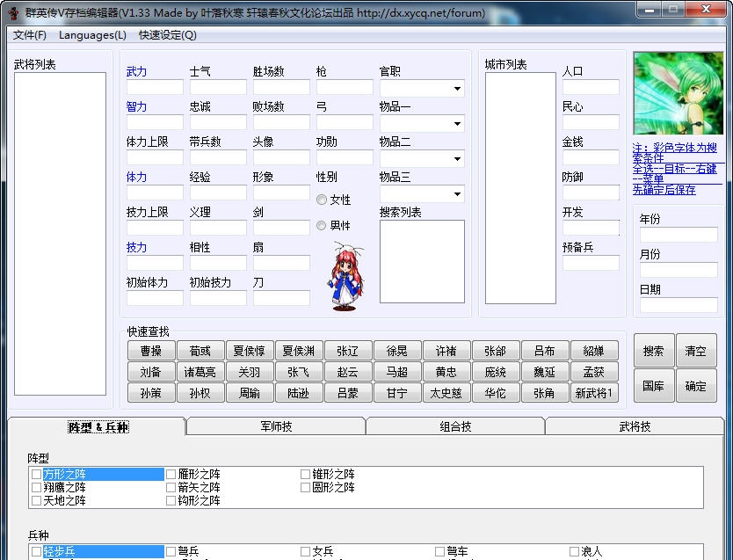733x560 pixels.
Task: Check the 轻步兵 troop type
Action: coord(37,551)
